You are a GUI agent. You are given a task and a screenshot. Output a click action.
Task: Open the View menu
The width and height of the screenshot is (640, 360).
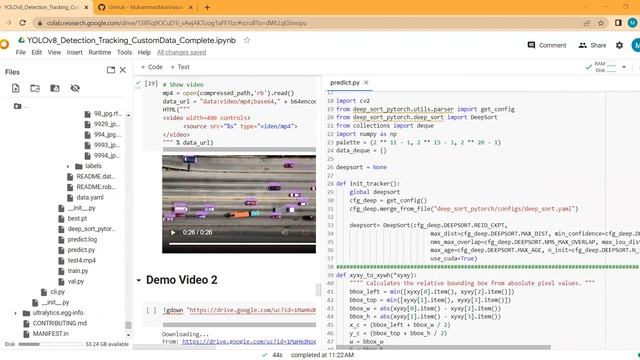[54, 52]
